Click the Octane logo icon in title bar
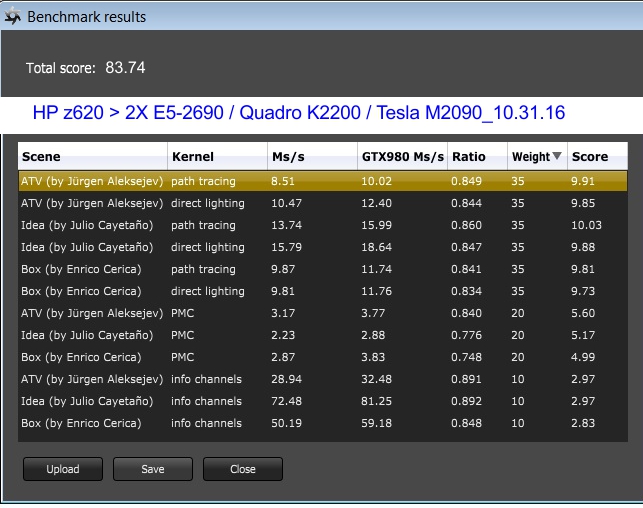Image resolution: width=643 pixels, height=508 pixels. (x=13, y=16)
